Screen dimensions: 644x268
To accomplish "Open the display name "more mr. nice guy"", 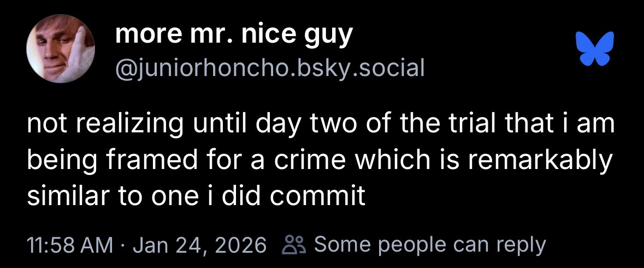I will click(x=234, y=36).
